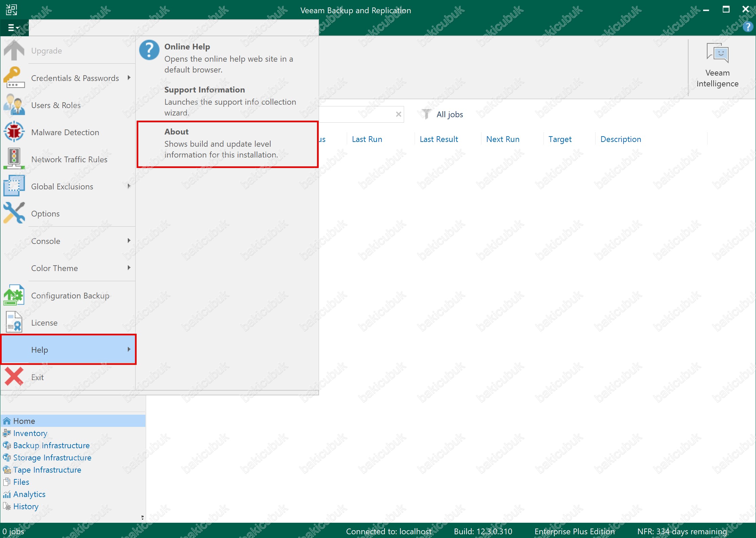This screenshot has width=756, height=538.
Task: Click the Global Exclusions icon
Action: click(14, 186)
